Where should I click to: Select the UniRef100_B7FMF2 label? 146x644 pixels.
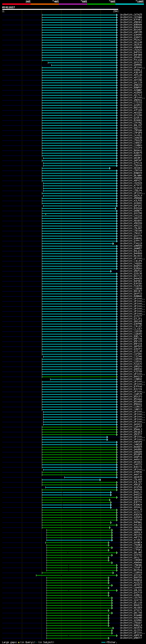click(131, 20)
